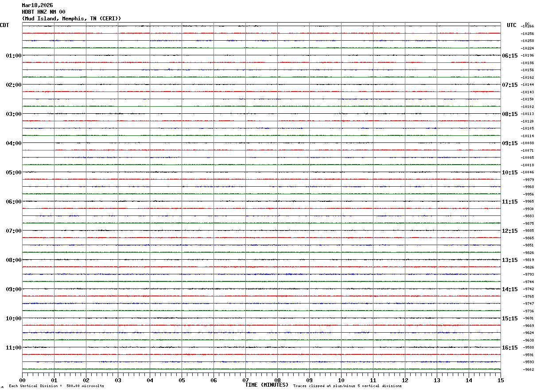
Task: Click the 07 minute axis tick label
Action: [245, 380]
